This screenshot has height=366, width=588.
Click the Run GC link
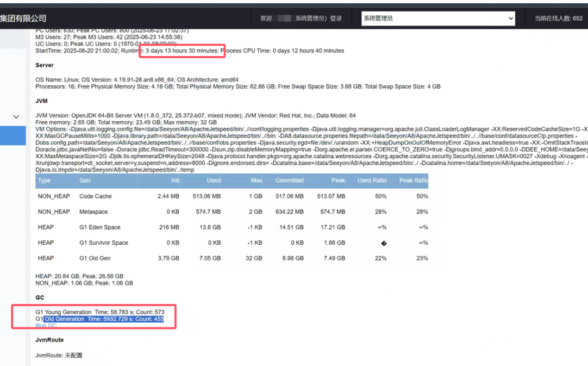pos(46,325)
